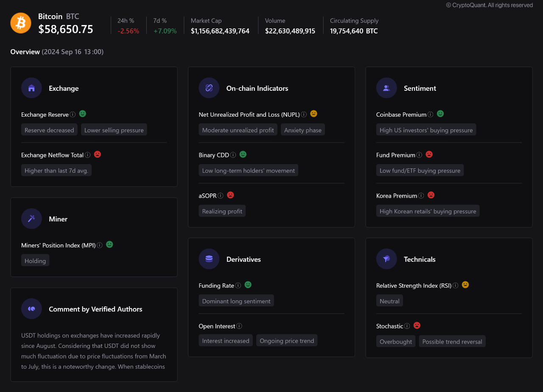Click the "Higher than last 7d avg." tag
This screenshot has height=392, width=543.
click(57, 171)
